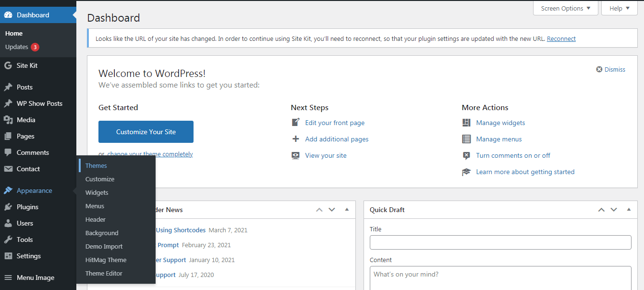Open Manage menus link
This screenshot has height=290, width=644.
(499, 139)
